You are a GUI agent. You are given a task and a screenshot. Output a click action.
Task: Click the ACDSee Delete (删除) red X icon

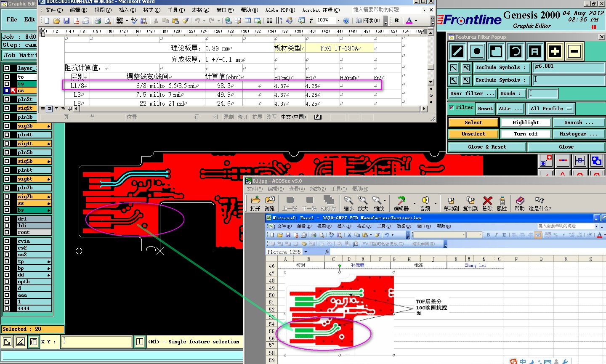tap(487, 203)
